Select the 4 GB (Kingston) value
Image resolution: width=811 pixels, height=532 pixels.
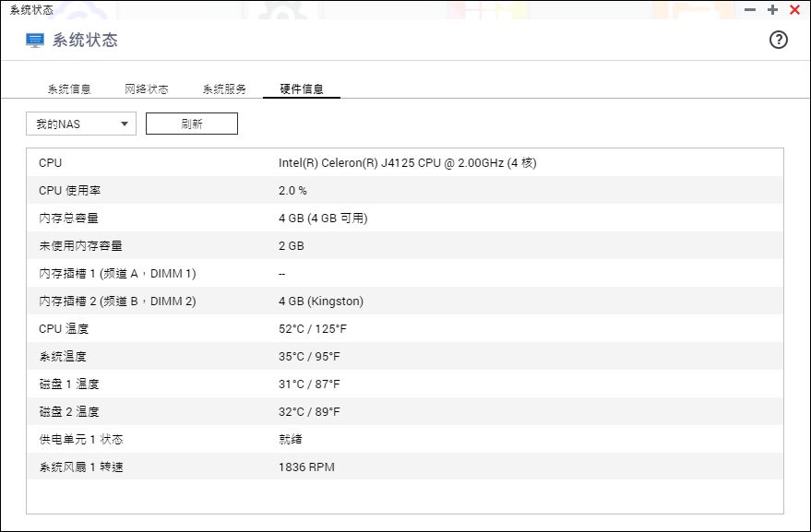321,301
